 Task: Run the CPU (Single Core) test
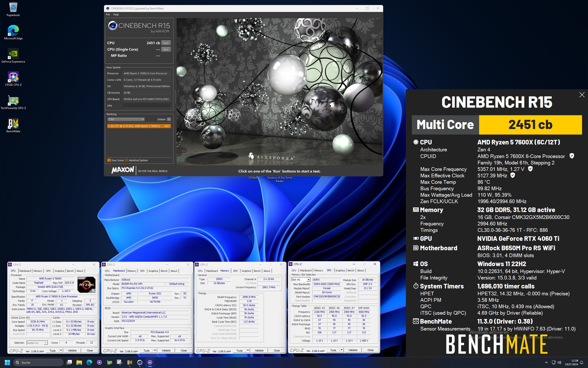tap(166, 49)
